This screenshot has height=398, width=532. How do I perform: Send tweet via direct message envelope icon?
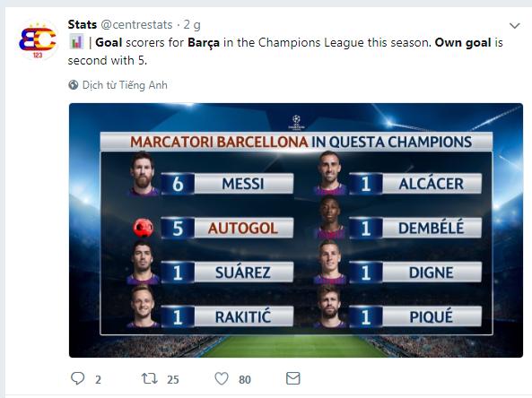pyautogui.click(x=293, y=378)
